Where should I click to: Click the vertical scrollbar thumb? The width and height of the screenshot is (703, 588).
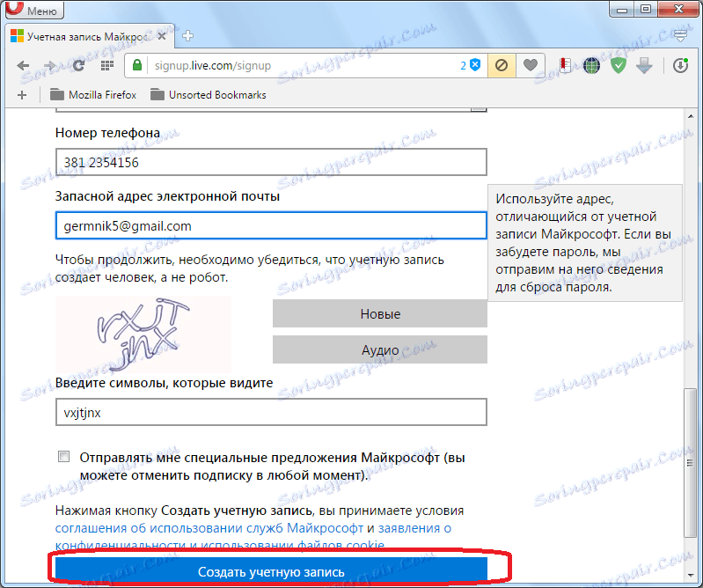pos(690,463)
